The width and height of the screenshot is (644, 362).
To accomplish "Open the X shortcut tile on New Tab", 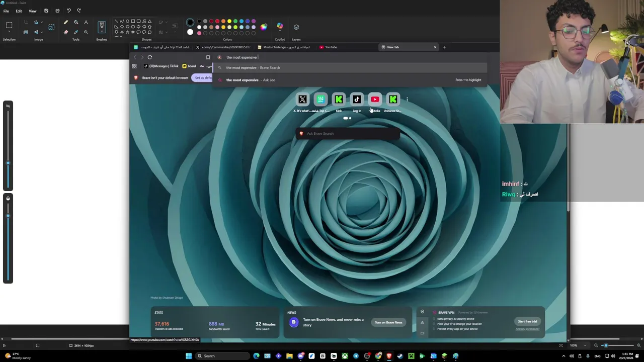I will [x=302, y=100].
